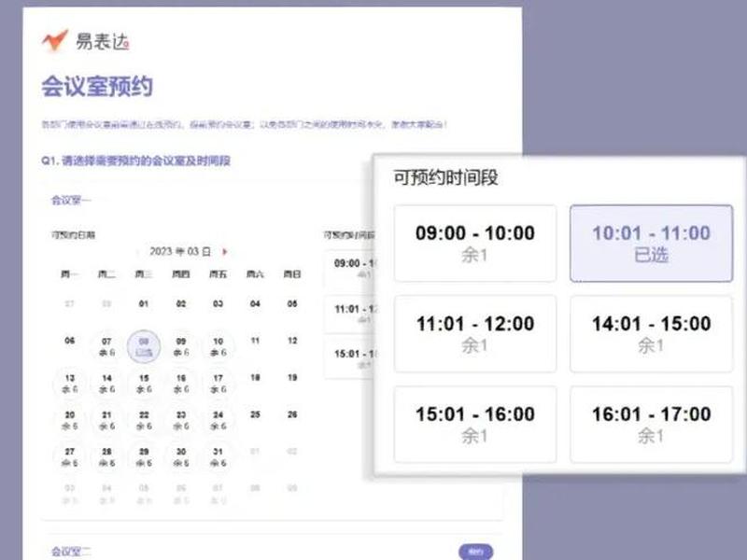This screenshot has width=747, height=560.
Task: Click the 可预约时间段 popup heading
Action: 445,177
